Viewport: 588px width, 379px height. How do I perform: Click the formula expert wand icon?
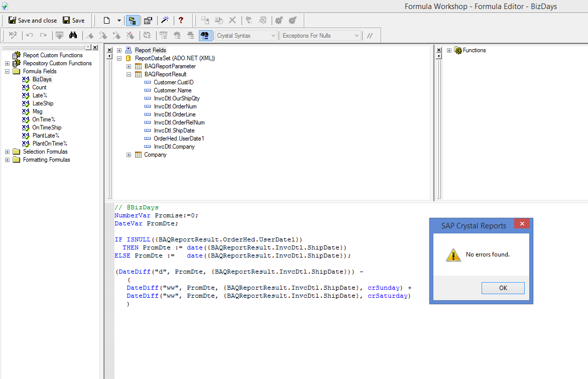point(165,20)
